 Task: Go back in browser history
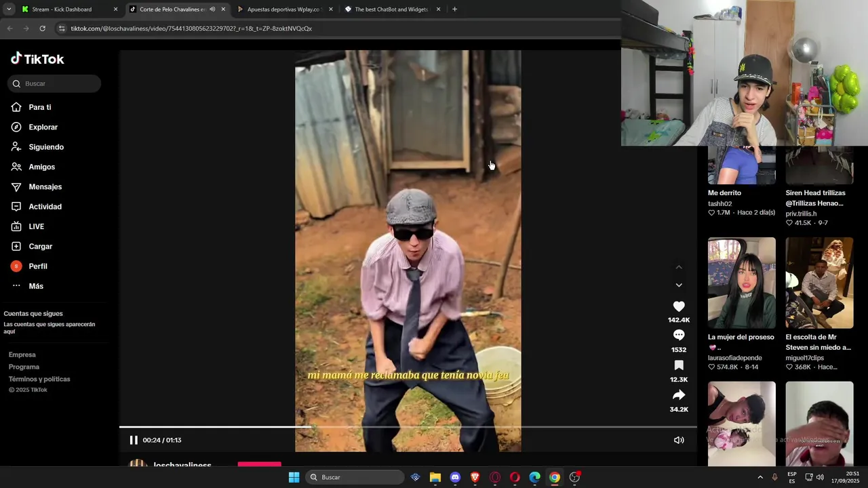click(9, 28)
